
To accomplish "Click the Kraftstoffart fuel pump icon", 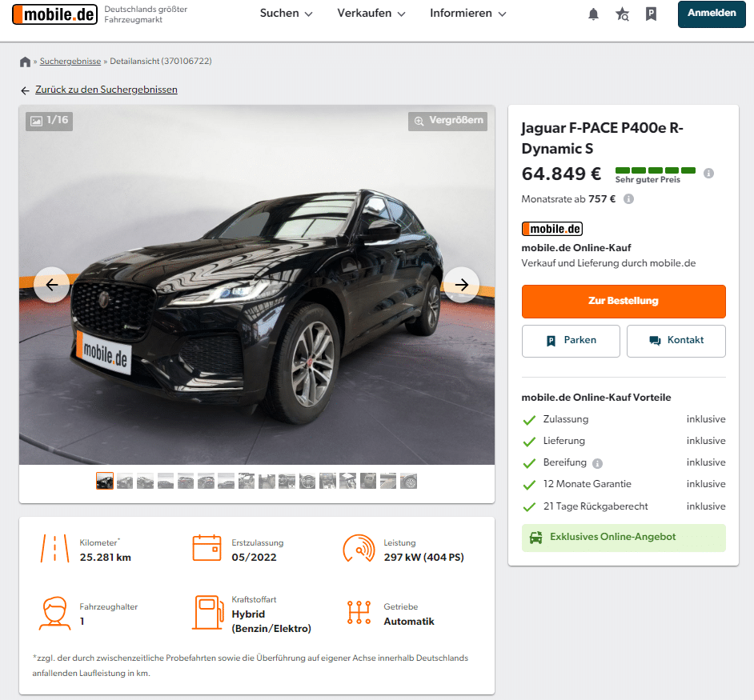I will [x=208, y=613].
